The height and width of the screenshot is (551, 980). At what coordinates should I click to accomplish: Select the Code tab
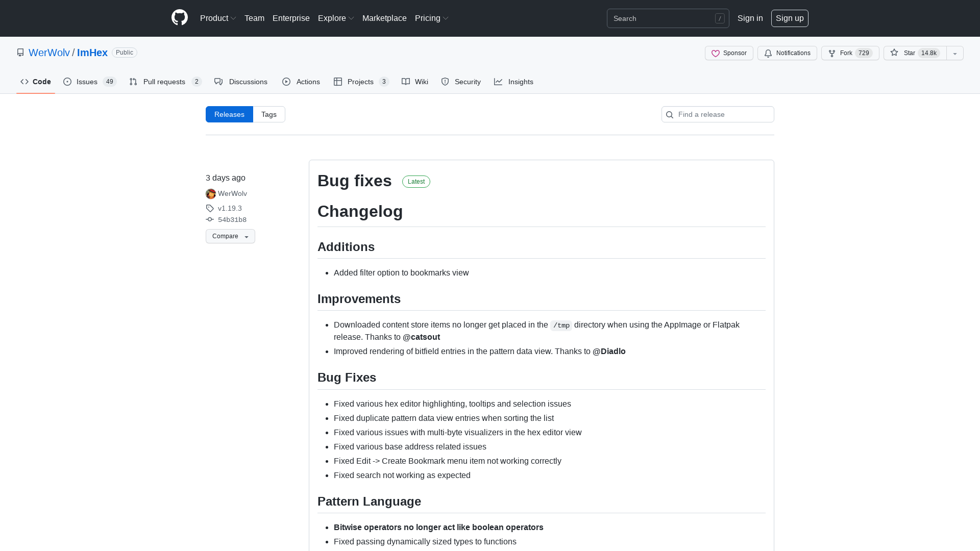tap(35, 82)
